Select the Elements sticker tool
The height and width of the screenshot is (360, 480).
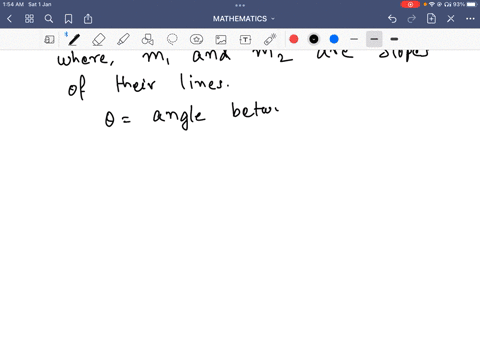pyautogui.click(x=196, y=39)
